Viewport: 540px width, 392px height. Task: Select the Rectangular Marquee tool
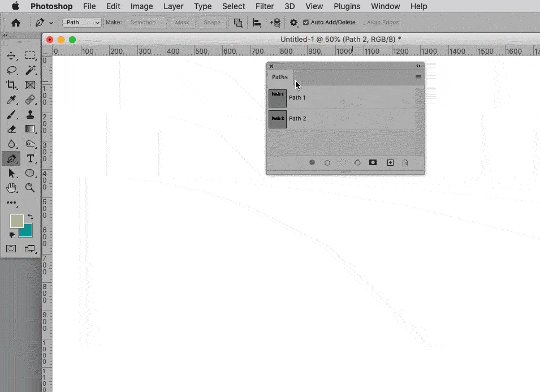[x=30, y=56]
